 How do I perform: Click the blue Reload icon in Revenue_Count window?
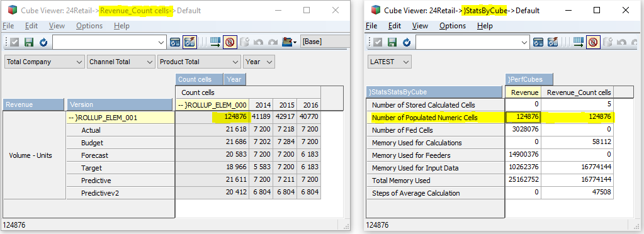point(43,42)
